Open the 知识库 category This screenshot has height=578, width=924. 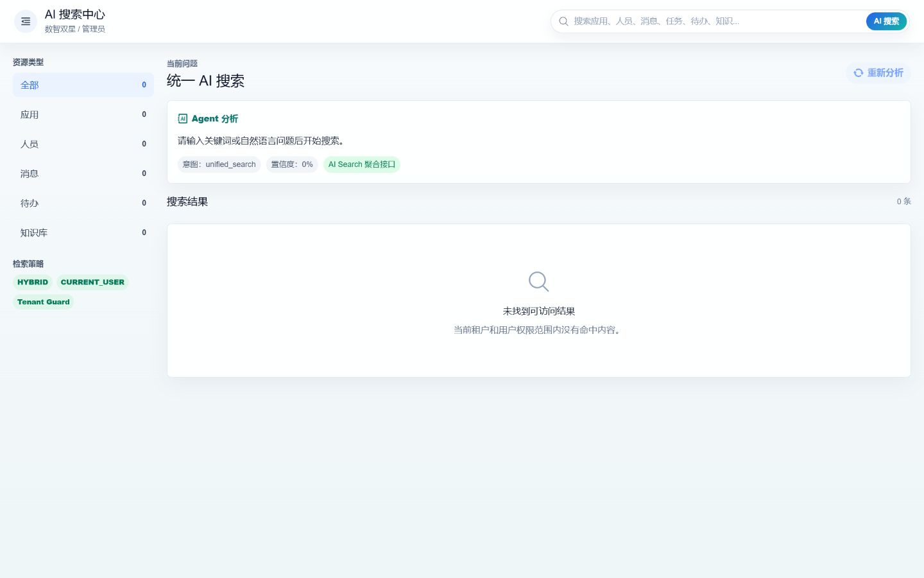click(x=83, y=232)
